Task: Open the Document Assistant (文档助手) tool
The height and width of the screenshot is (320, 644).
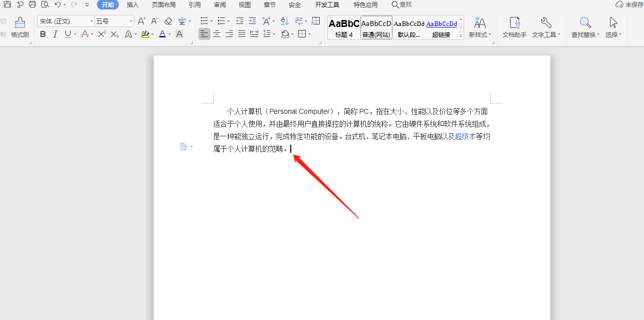Action: pos(514,27)
